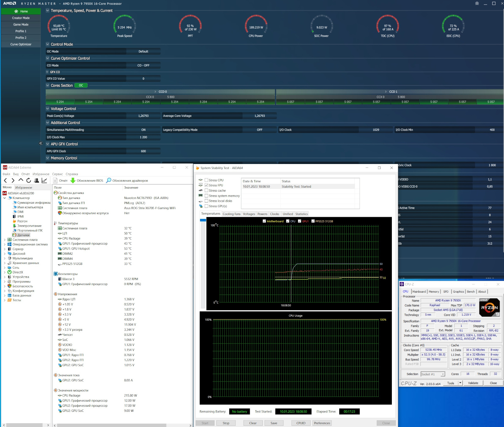Open the Ryzen Master settings gear icon

[477, 3]
